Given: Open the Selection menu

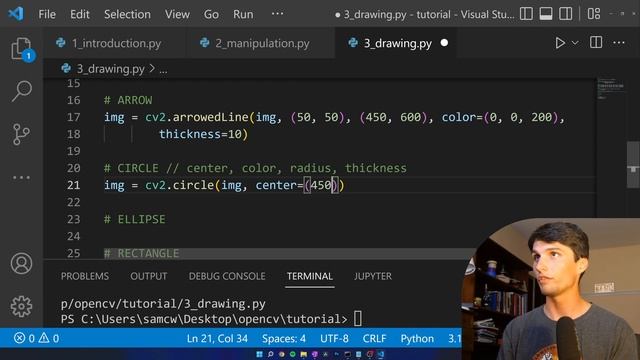Looking at the screenshot, I should 127,14.
